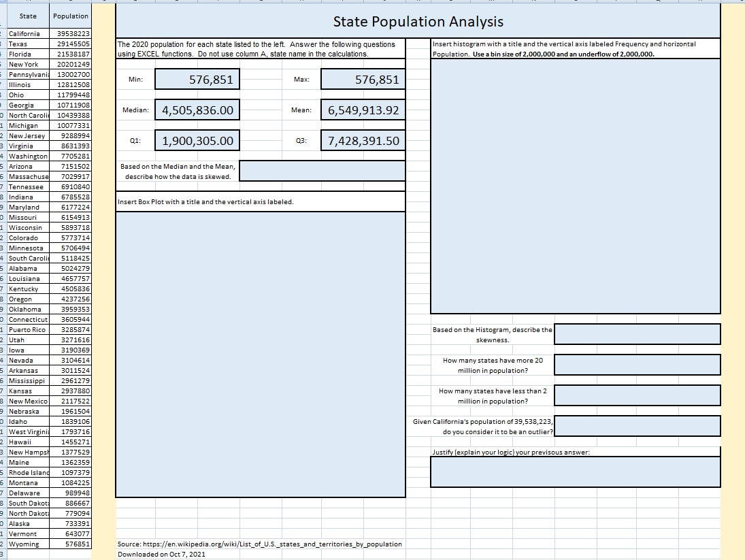The image size is (745, 560).
Task: Select the State Population Analysis title
Action: tap(418, 21)
